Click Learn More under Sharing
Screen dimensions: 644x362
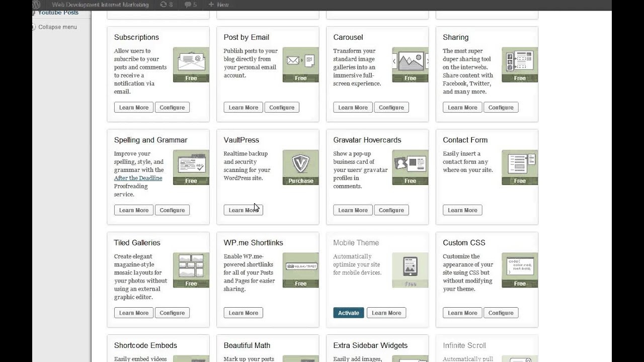(x=463, y=108)
